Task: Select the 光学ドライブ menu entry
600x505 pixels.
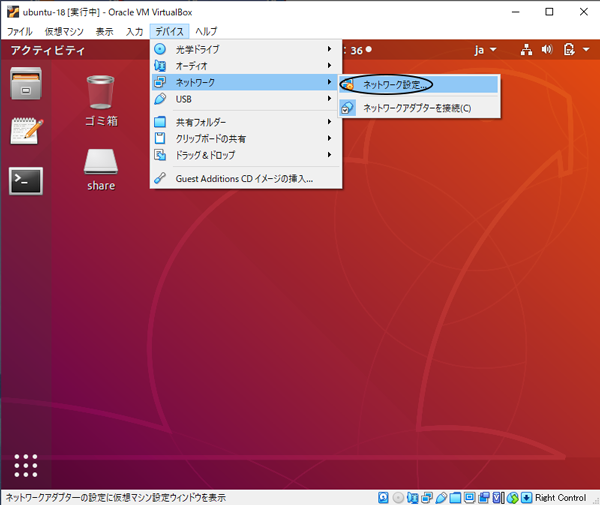Action: click(x=246, y=49)
